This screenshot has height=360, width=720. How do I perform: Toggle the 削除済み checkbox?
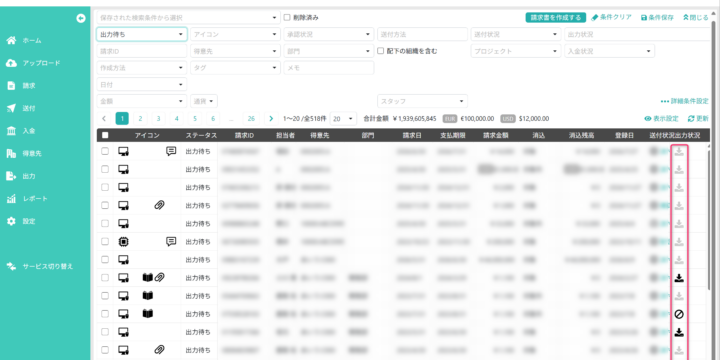(287, 17)
